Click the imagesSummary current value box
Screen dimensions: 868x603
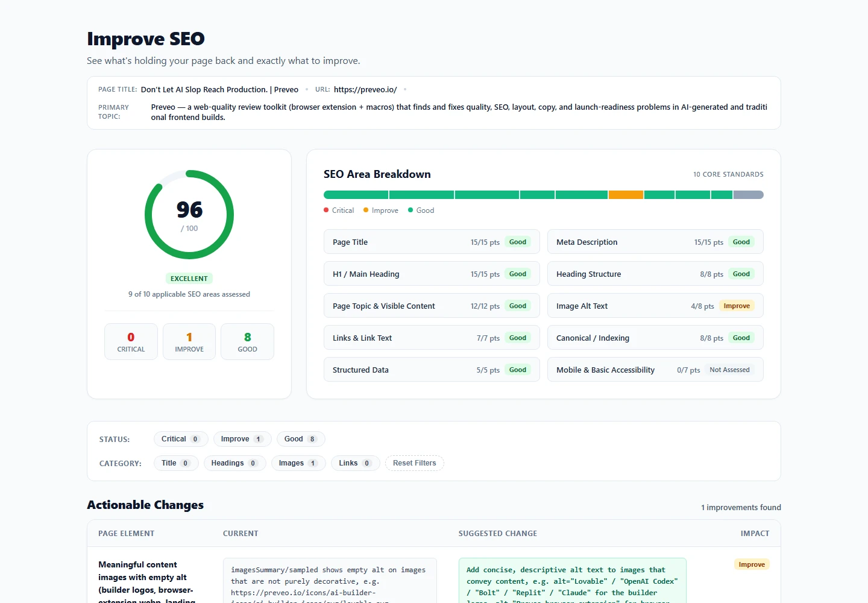(x=330, y=580)
